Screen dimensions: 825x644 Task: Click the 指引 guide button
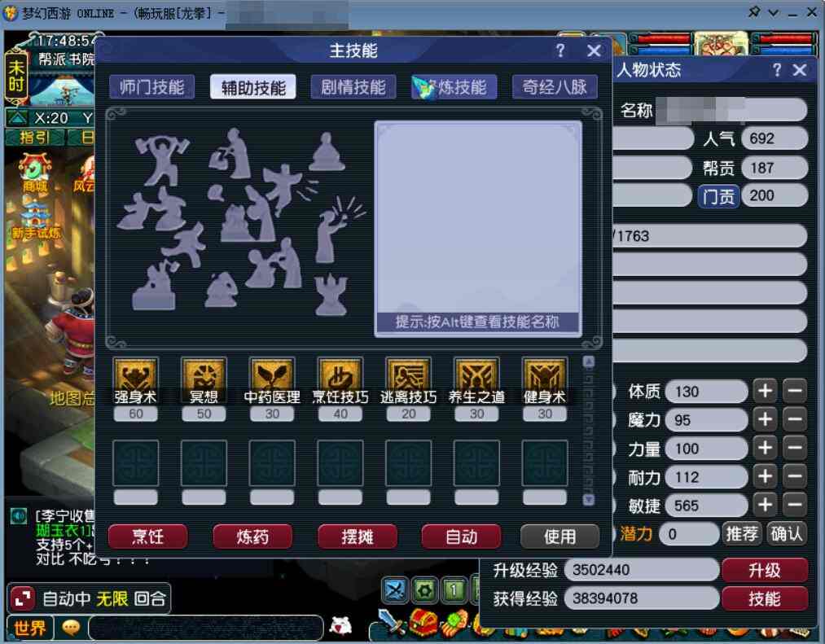coord(35,138)
